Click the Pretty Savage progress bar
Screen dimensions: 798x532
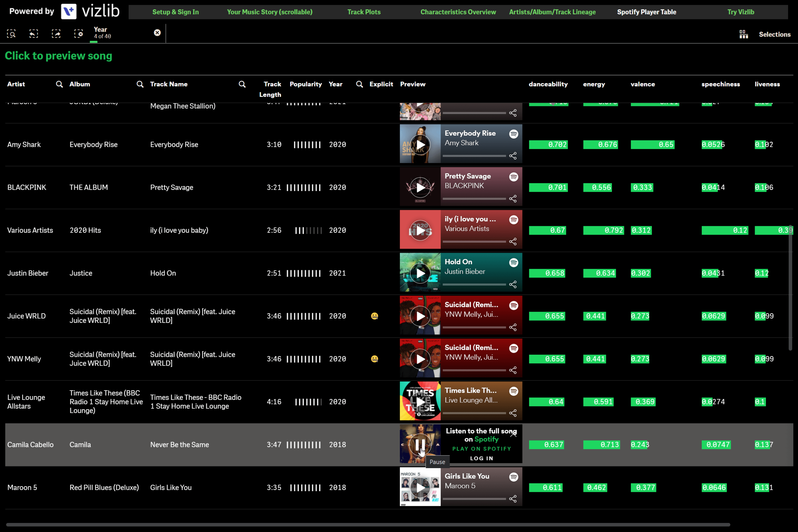click(x=474, y=199)
